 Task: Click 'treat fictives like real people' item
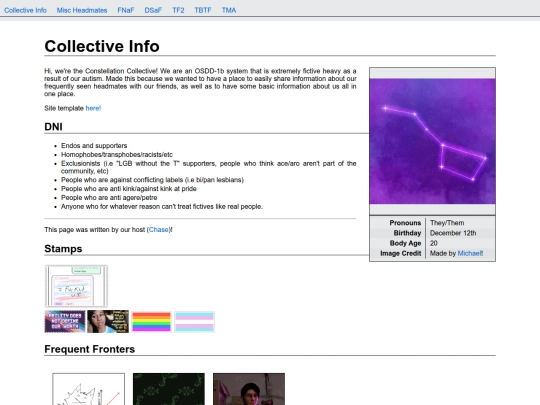[162, 207]
